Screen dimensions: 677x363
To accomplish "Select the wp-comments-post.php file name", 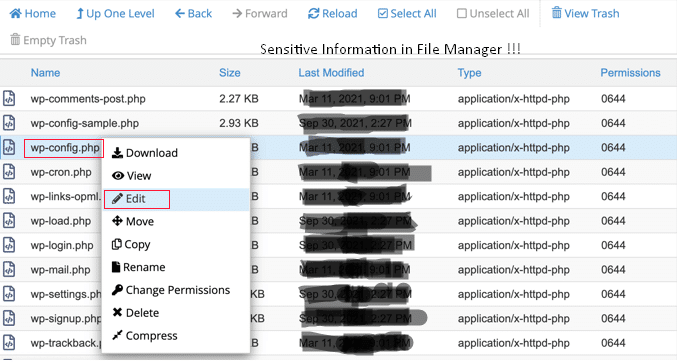I will coord(88,99).
